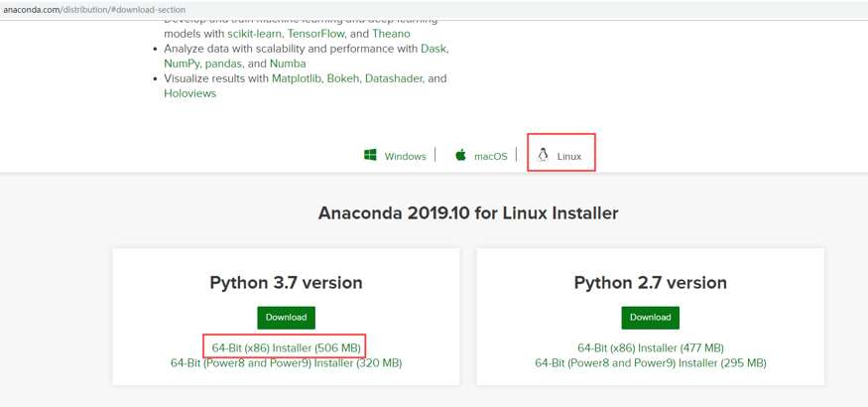Click the Apple macOS logo icon
Screen dimensions: 868x407
pos(460,155)
